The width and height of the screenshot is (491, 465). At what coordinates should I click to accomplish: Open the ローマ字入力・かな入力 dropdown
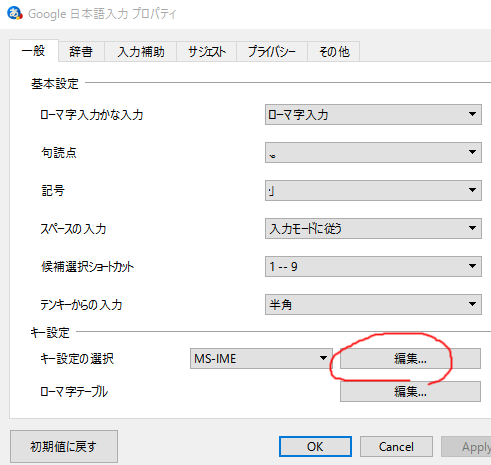tap(373, 115)
